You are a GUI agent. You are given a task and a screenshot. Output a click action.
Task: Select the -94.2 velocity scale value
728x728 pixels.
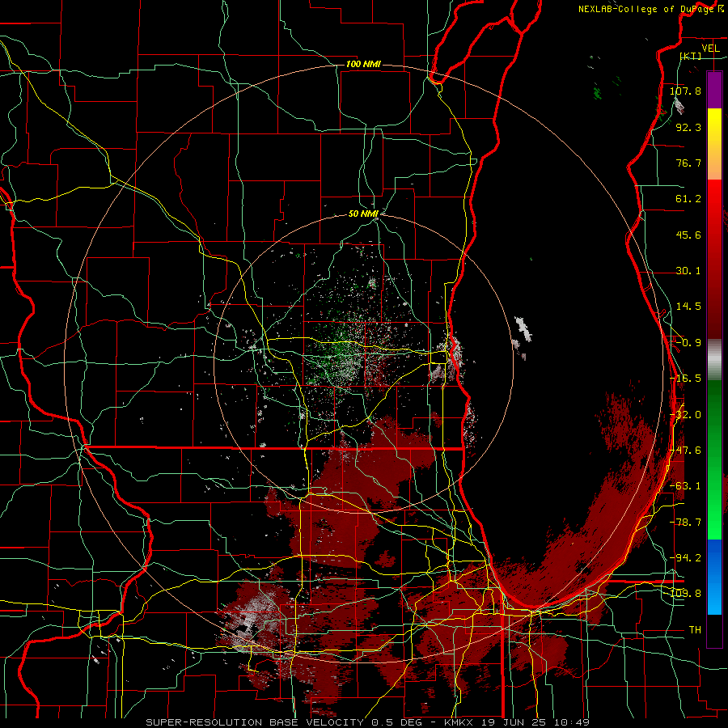[685, 558]
